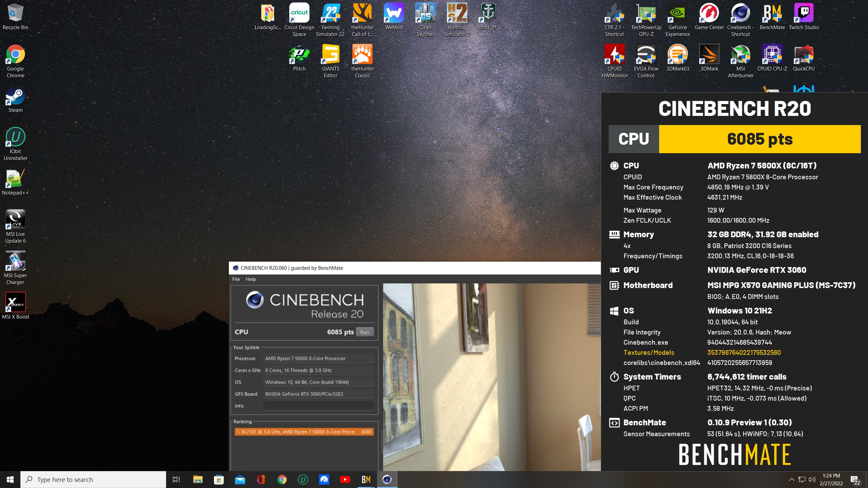Open the notification center
The height and width of the screenshot is (488, 868).
click(855, 480)
